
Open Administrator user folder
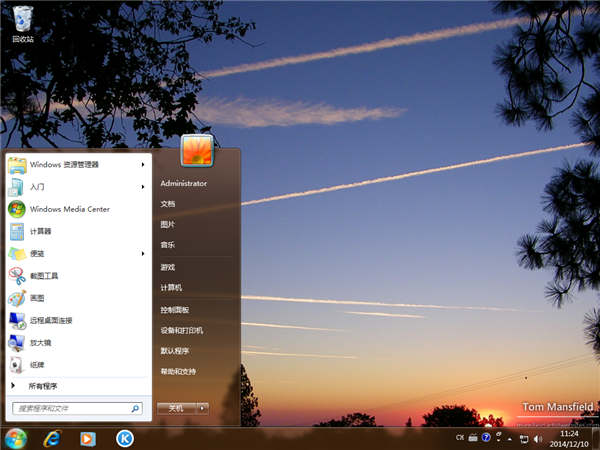coord(183,183)
